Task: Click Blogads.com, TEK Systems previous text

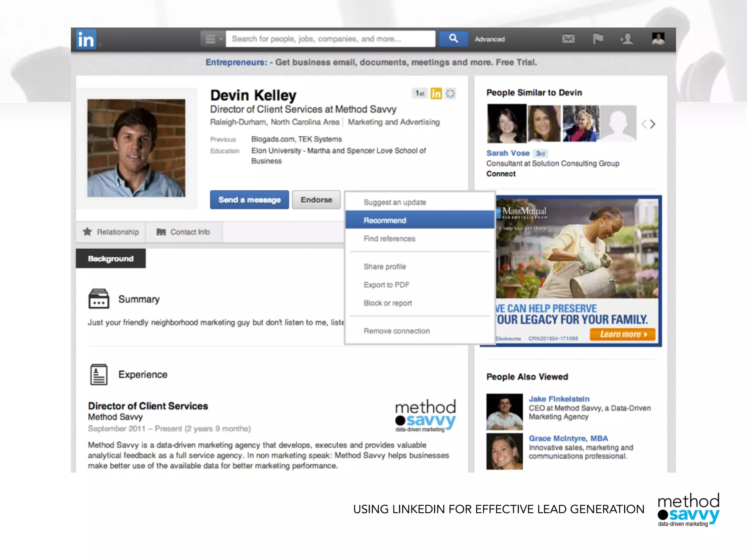Action: click(296, 139)
